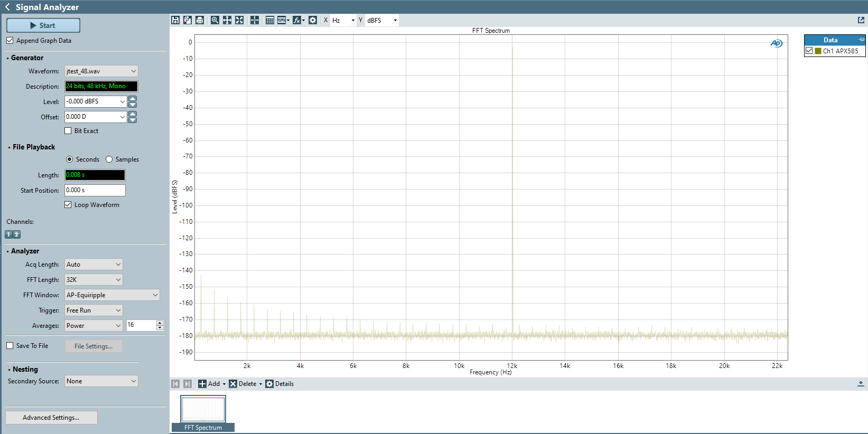
Task: Click the export arrow icon at bottom right
Action: (x=861, y=384)
